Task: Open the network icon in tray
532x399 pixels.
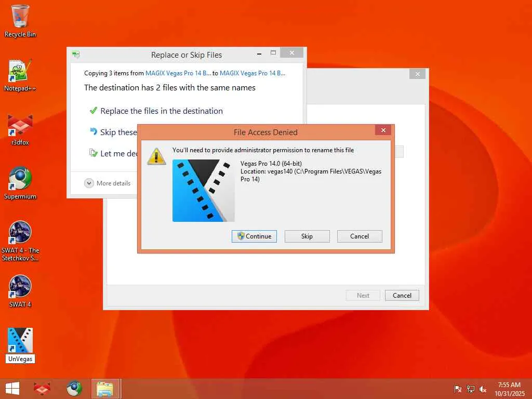Action: tap(470, 389)
